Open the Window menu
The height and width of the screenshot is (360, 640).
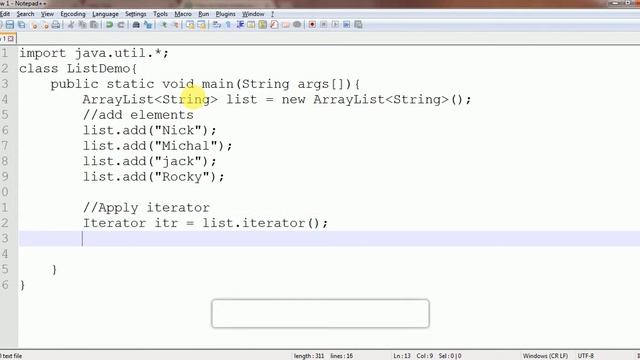(253, 14)
